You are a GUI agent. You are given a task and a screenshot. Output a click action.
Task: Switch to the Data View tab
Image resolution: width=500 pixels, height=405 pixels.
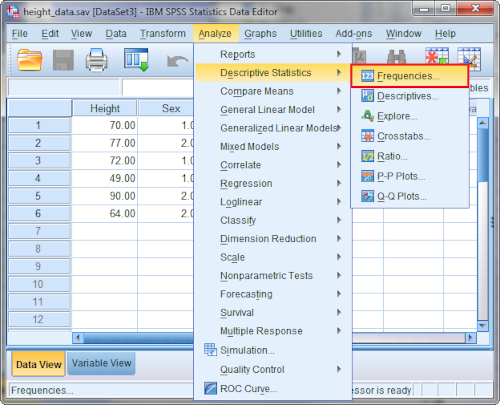point(39,364)
